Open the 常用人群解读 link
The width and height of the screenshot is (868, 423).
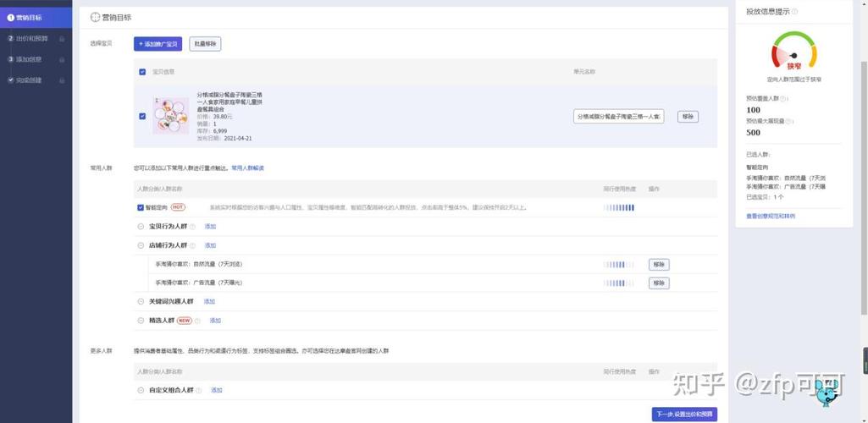pos(247,168)
